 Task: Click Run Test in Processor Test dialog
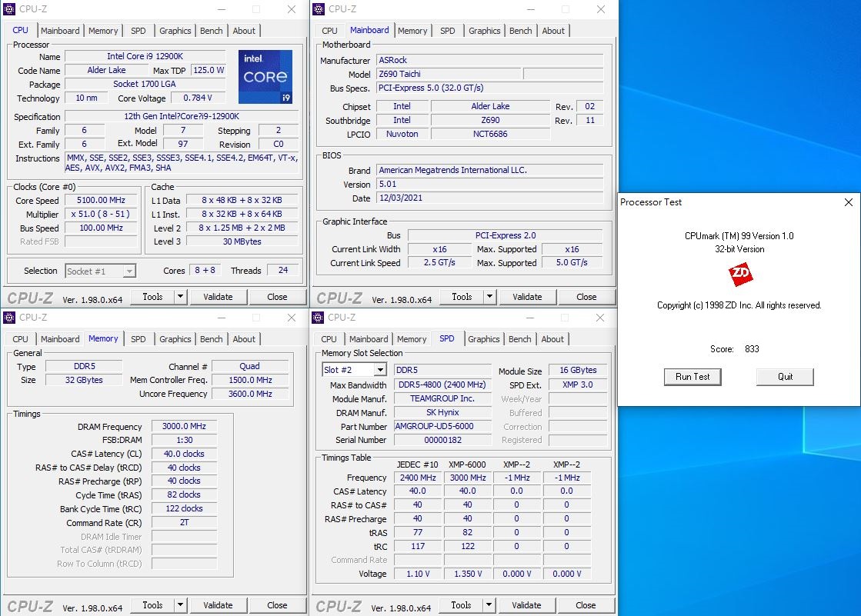click(692, 377)
